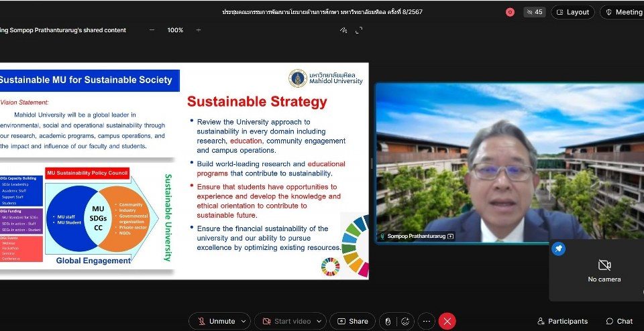Open the Chat panel
The height and width of the screenshot is (331, 644).
[x=619, y=321]
